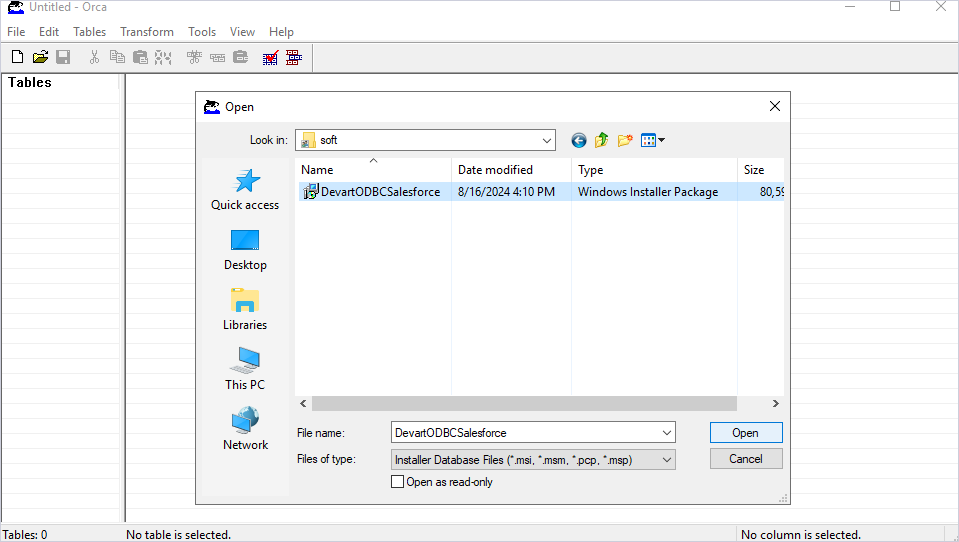Go to This PC location
Image resolution: width=959 pixels, height=542 pixels.
(x=245, y=369)
